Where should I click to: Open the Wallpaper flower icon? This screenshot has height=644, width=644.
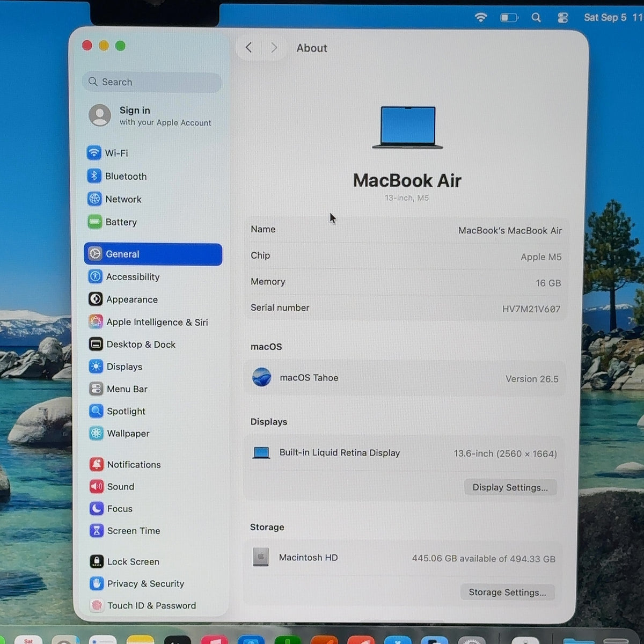tap(97, 433)
